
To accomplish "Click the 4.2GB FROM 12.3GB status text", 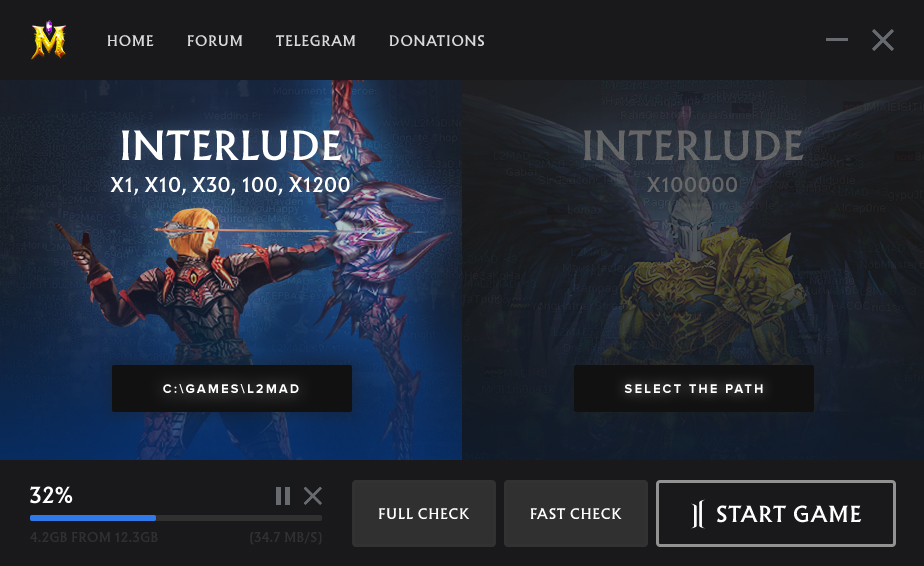I will [94, 537].
